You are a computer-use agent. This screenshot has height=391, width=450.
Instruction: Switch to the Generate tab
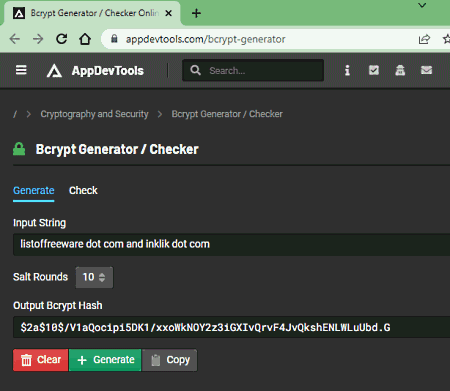[x=34, y=190]
